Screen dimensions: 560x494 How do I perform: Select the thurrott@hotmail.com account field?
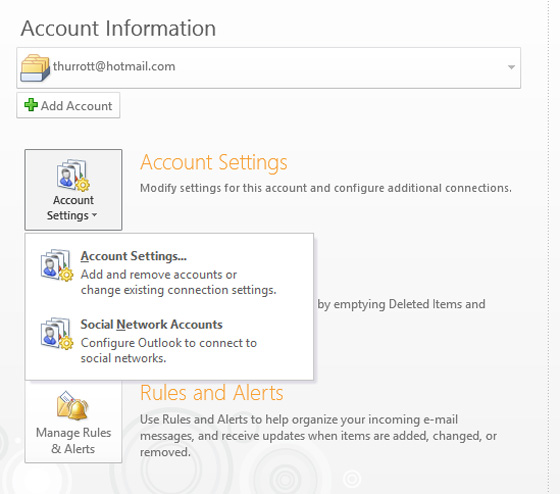(269, 68)
